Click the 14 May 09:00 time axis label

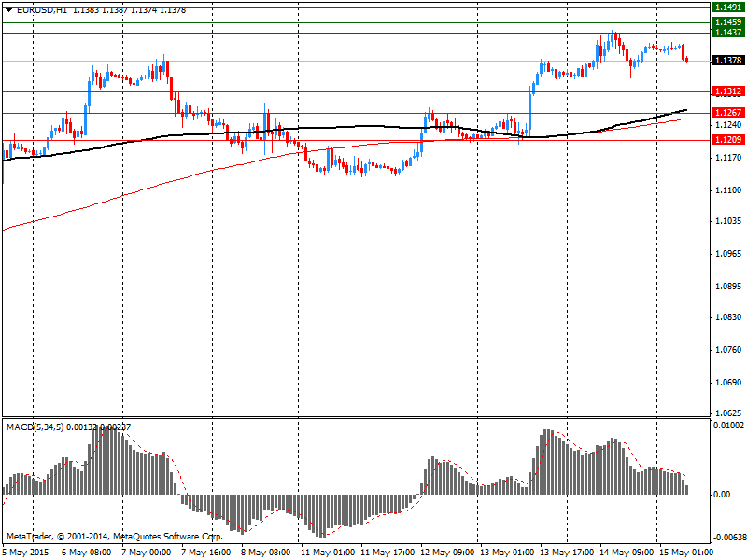626,553
